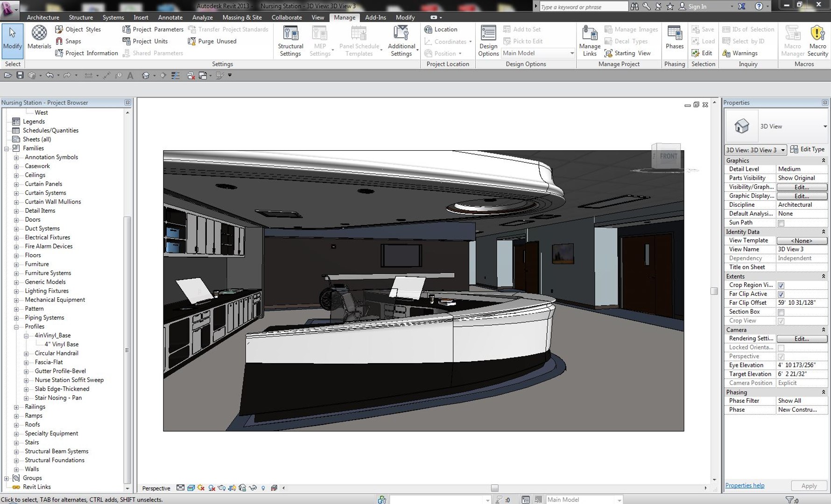
Task: Click the Purge Unused icon
Action: 191,41
